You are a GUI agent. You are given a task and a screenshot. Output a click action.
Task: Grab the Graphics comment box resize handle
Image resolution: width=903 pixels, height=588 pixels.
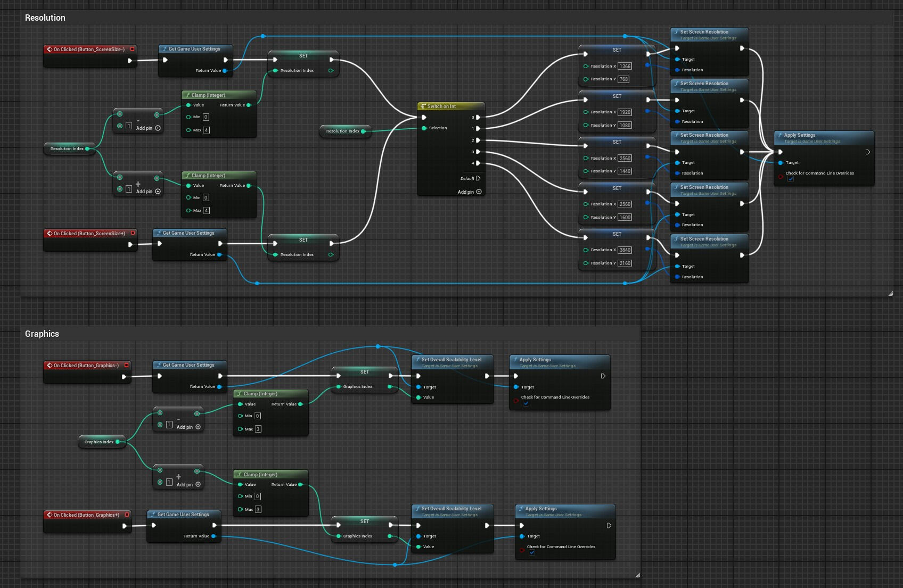[637, 575]
